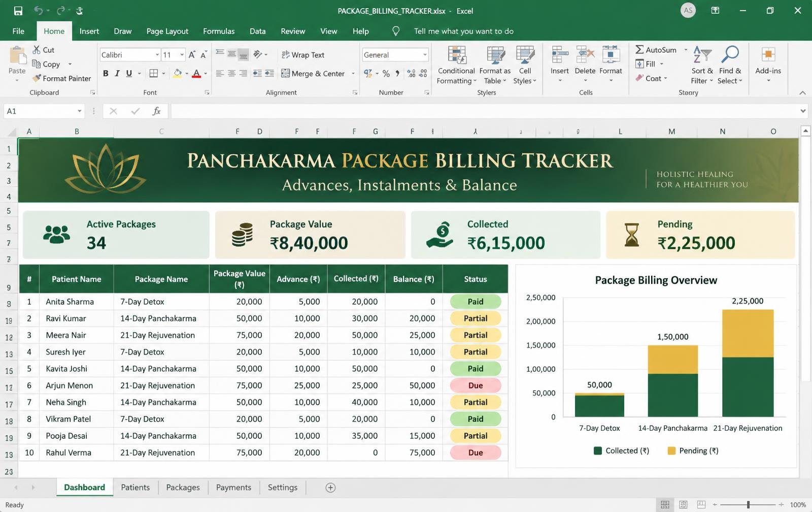This screenshot has height=512, width=812.
Task: Click the Cut scissors icon
Action: (37, 50)
